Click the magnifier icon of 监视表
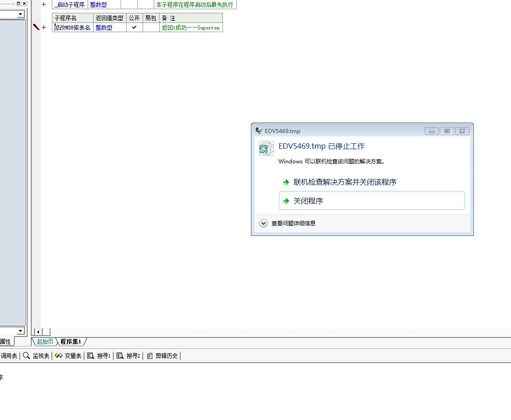Viewport: 511px width, 420px height. 27,356
